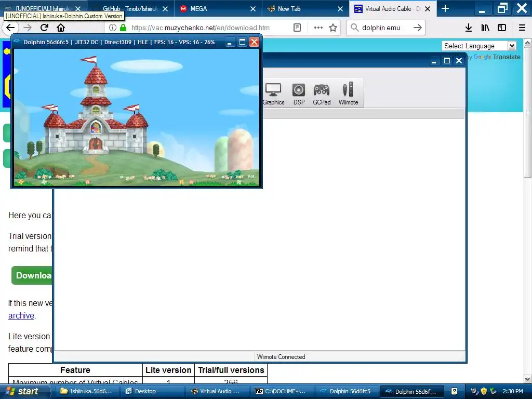Open Dolphin Graphics settings
532x399 pixels.
point(273,94)
